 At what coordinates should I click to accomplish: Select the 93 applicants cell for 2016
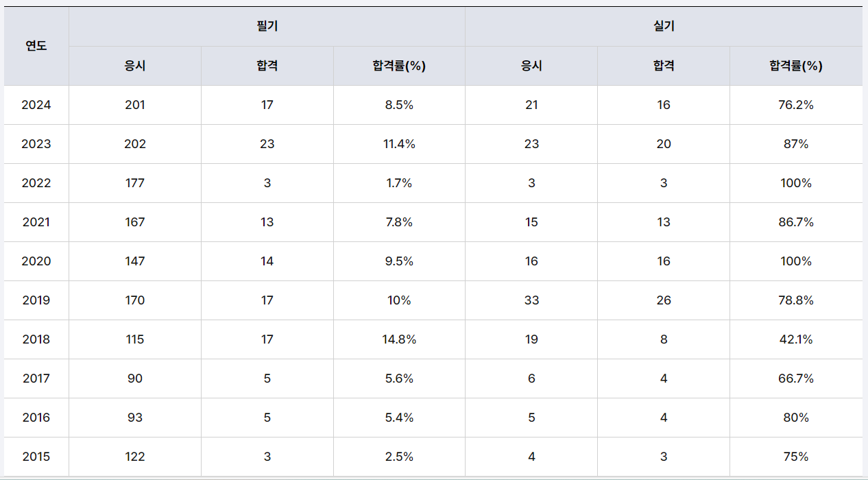[135, 418]
